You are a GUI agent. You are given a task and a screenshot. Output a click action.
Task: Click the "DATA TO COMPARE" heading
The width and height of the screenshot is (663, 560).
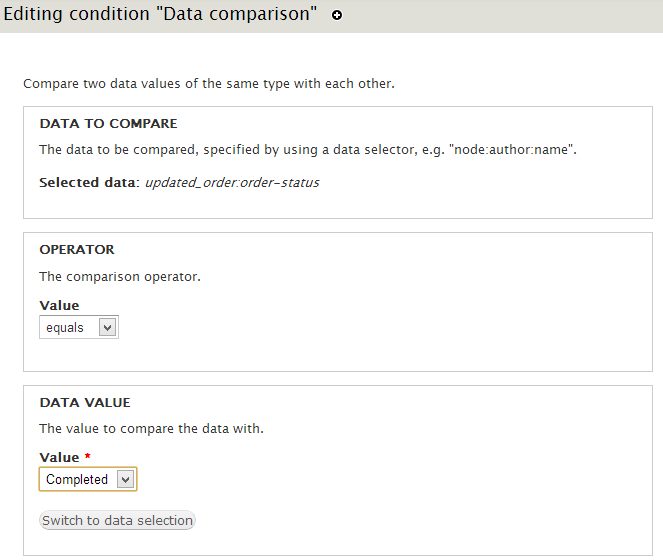click(108, 124)
